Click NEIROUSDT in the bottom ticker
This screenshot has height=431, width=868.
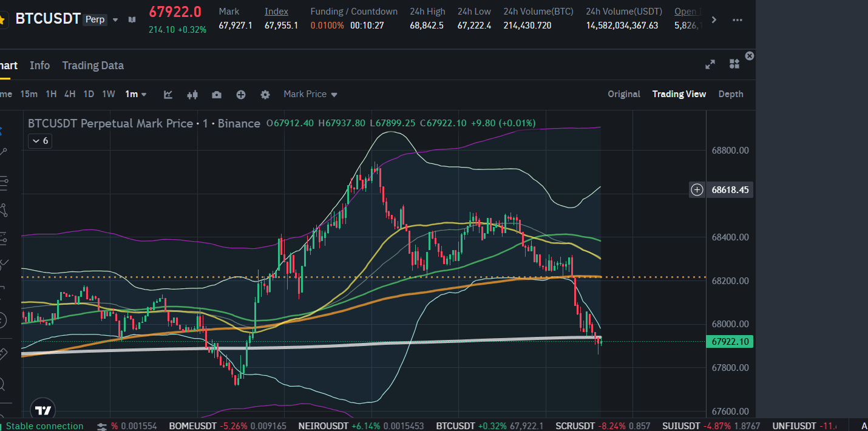324,426
